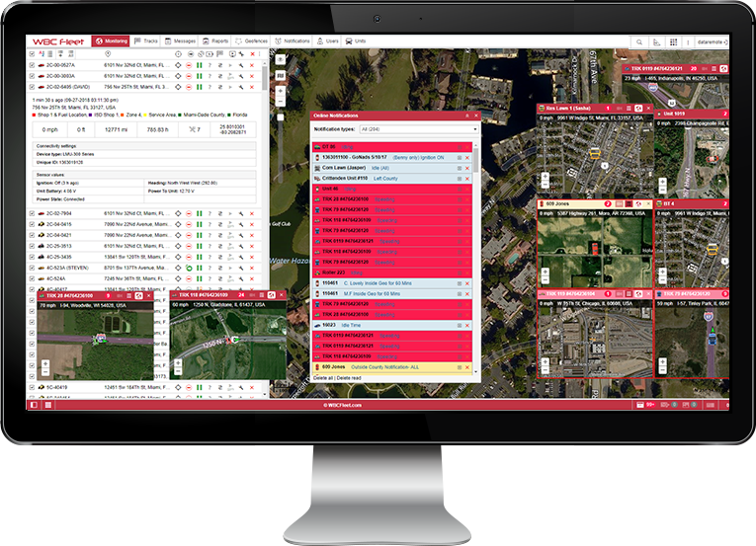Click the bus marker in Res Lawn 1 map
This screenshot has width=756, height=546.
[595, 153]
